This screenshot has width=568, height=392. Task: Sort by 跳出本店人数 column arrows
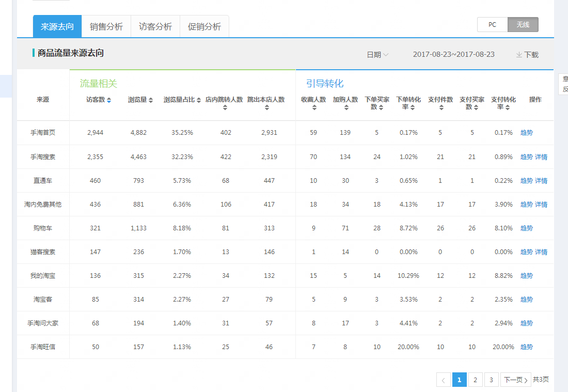tap(266, 107)
